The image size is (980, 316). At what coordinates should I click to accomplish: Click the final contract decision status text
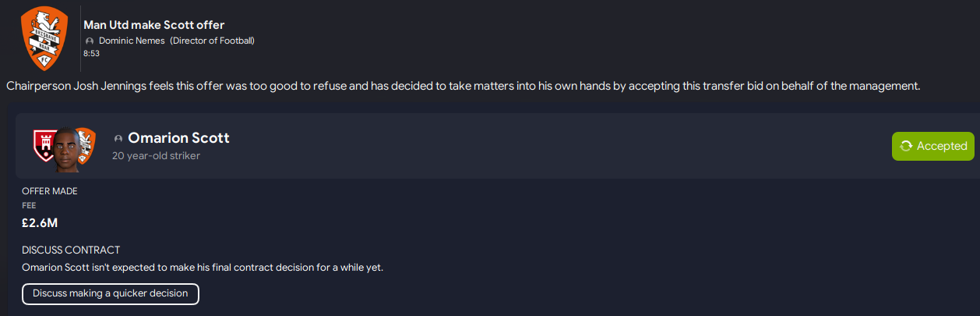[203, 268]
